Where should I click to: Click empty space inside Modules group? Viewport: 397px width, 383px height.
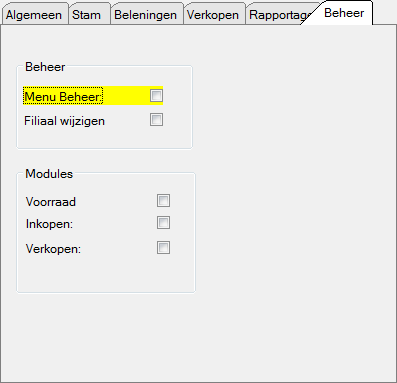pyautogui.click(x=106, y=273)
